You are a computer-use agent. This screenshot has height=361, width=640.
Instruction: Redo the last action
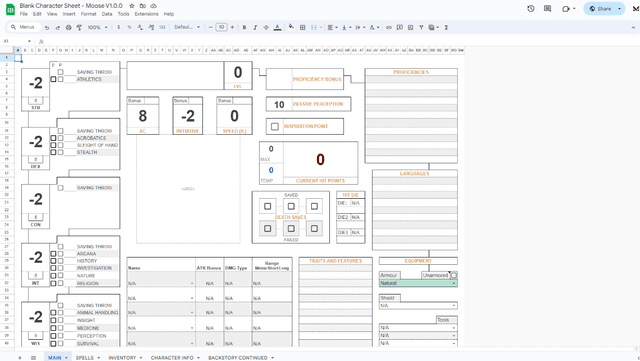point(58,27)
